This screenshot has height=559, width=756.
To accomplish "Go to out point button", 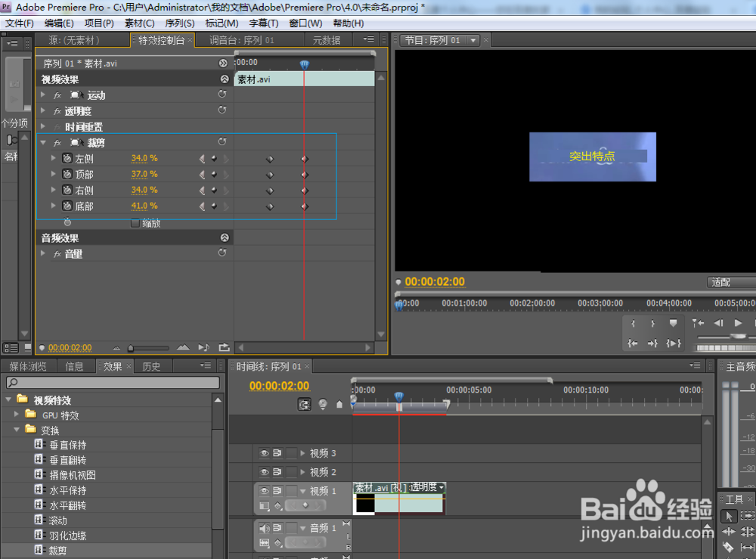I will (653, 343).
